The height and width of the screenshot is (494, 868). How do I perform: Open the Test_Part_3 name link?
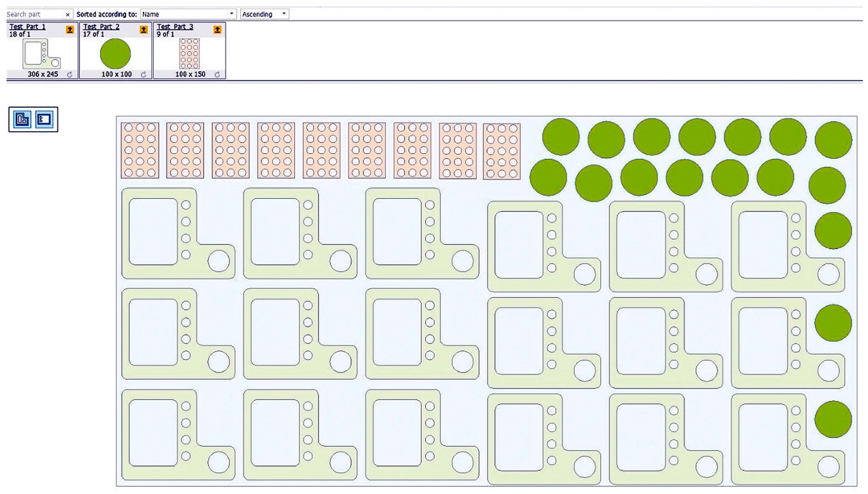(x=175, y=26)
